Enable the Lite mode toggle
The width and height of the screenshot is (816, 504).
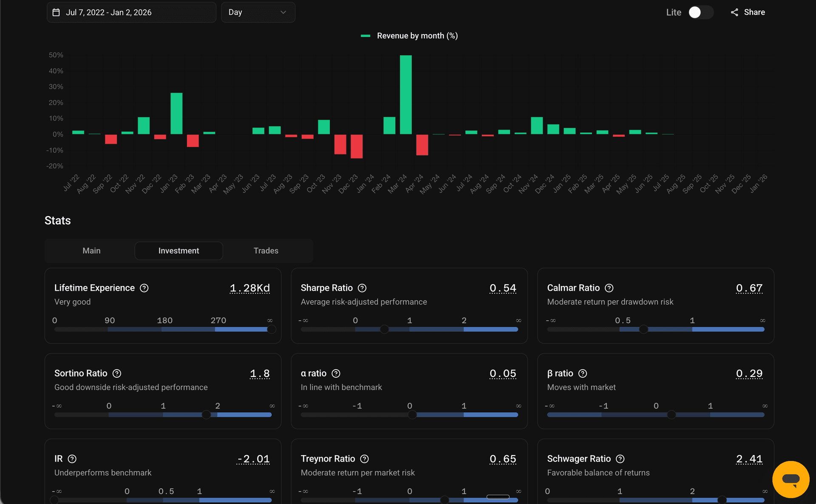[700, 12]
